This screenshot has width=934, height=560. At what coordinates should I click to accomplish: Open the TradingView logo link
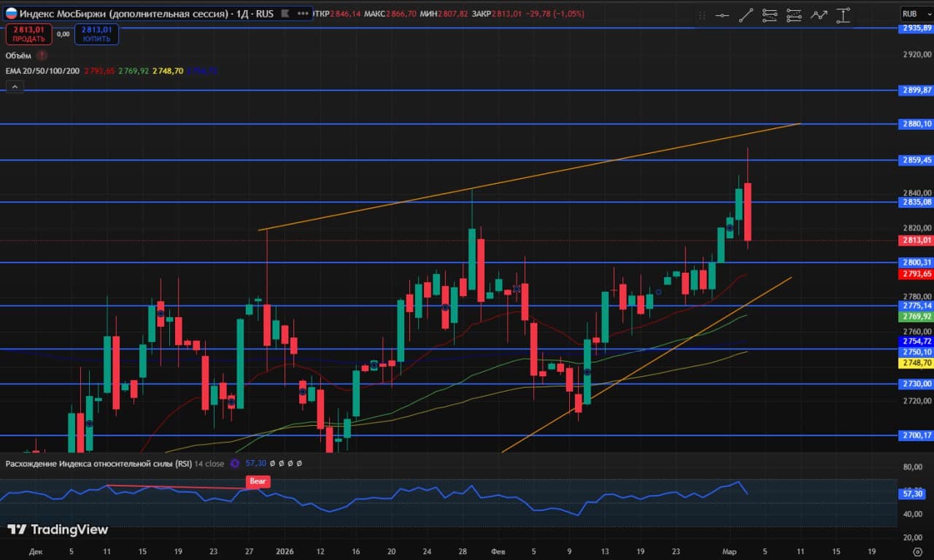point(58,529)
